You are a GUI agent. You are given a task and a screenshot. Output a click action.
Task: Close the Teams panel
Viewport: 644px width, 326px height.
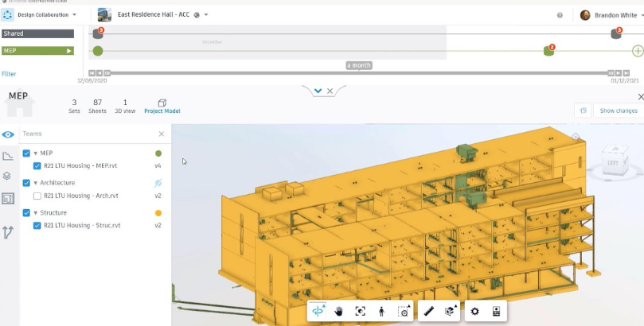coord(162,134)
